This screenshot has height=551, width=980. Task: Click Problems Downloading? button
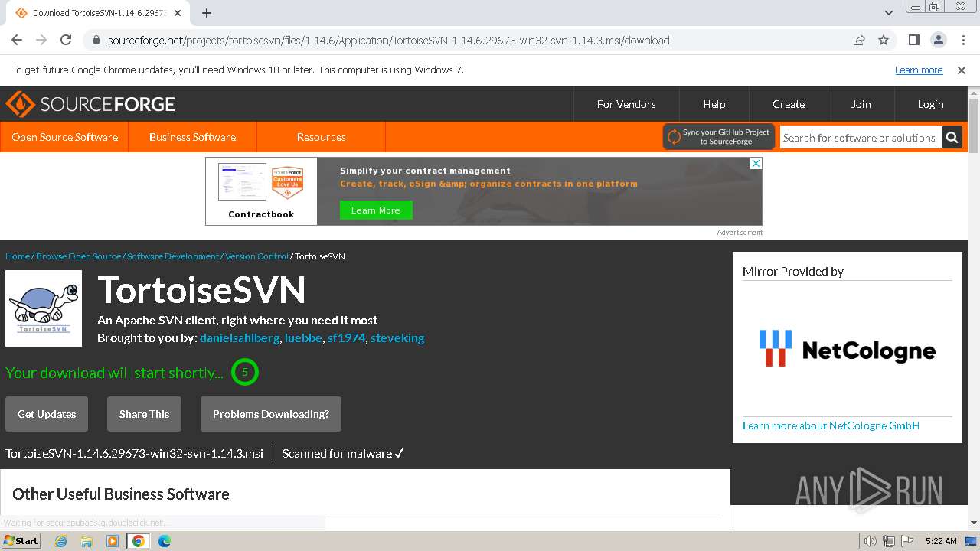[x=271, y=414]
